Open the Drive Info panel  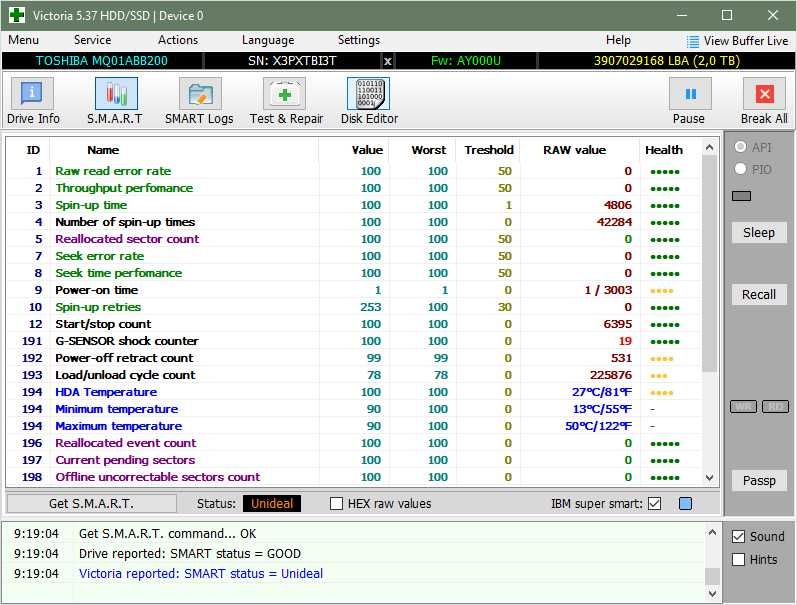[x=33, y=94]
